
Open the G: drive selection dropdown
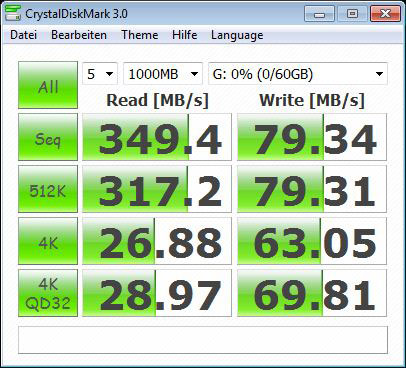(298, 74)
